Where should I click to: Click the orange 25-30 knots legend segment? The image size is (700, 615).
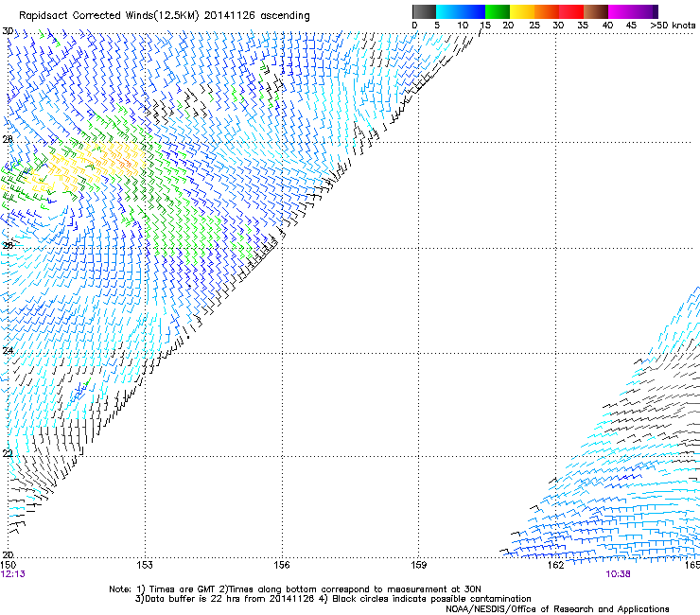pyautogui.click(x=547, y=11)
